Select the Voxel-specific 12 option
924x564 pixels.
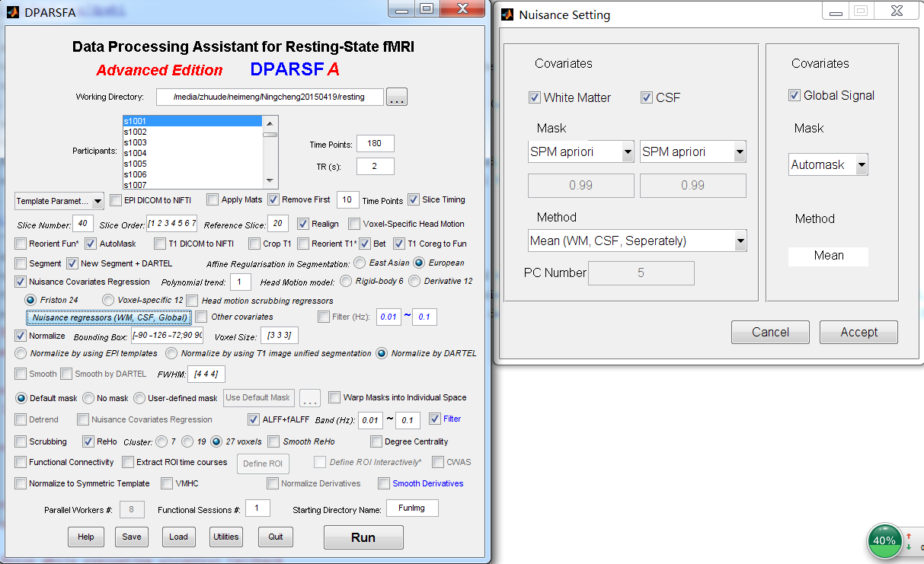tap(107, 300)
